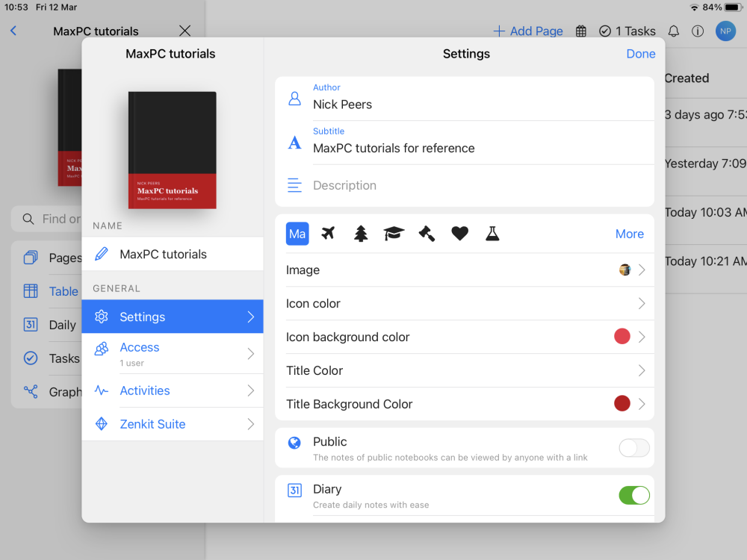Tap Done to close settings
Viewport: 747px width, 560px height.
(x=641, y=54)
